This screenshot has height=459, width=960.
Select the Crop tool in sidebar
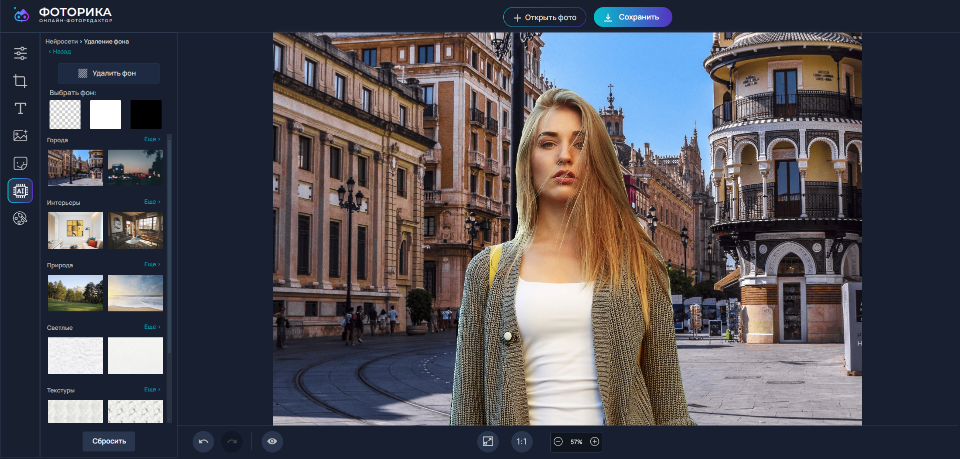click(20, 81)
